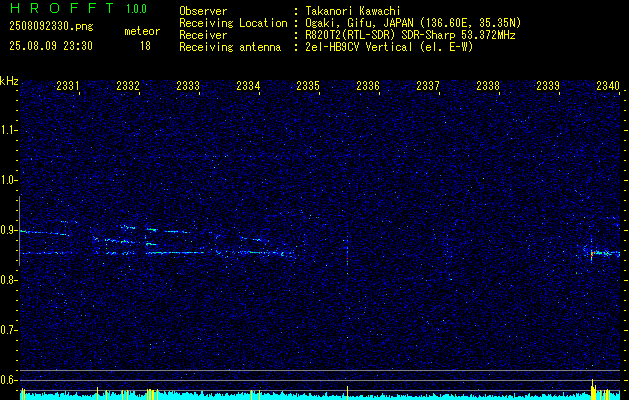Click the date stamp 25.08.09 23:30

coord(51,46)
